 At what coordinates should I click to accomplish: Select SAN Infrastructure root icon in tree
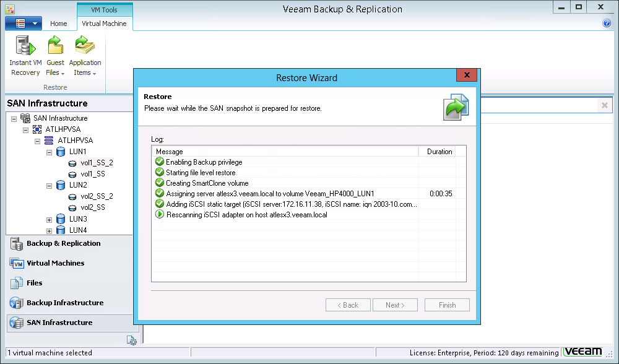(x=25, y=118)
